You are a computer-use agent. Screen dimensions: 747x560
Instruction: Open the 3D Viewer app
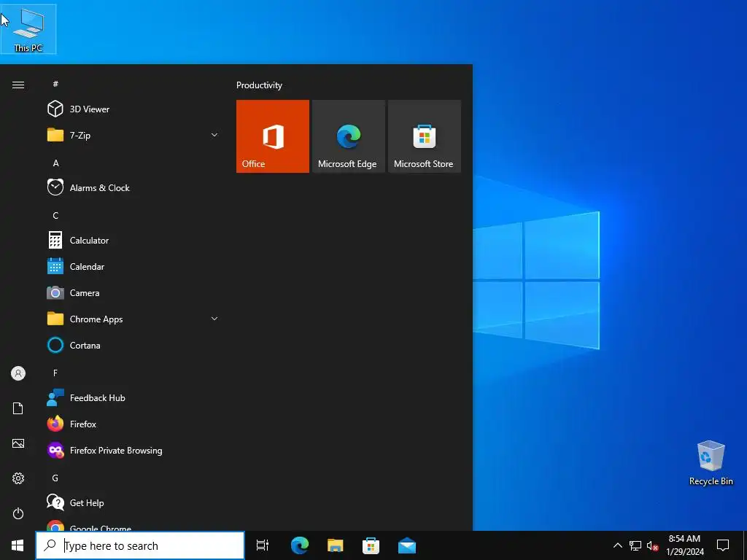click(x=133, y=109)
